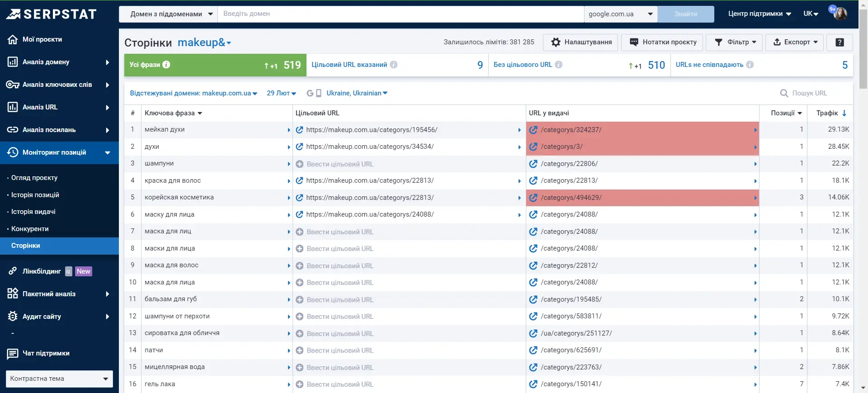The image size is (868, 393).
Task: Open Історія позицій submenu item
Action: click(35, 195)
